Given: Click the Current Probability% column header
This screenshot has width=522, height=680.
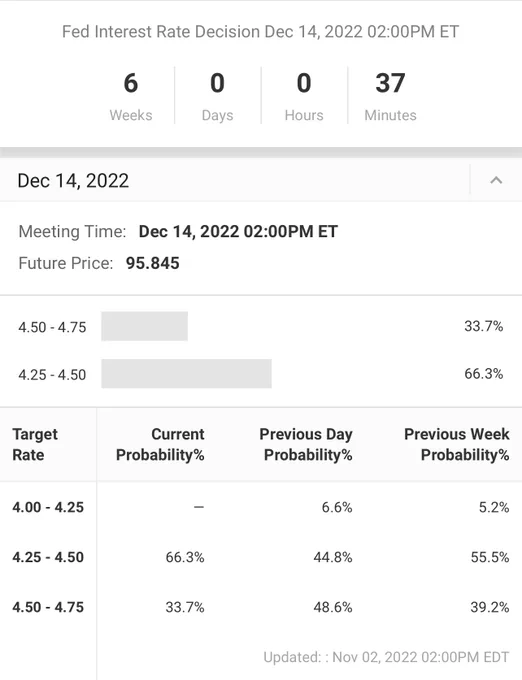Looking at the screenshot, I should [160, 445].
